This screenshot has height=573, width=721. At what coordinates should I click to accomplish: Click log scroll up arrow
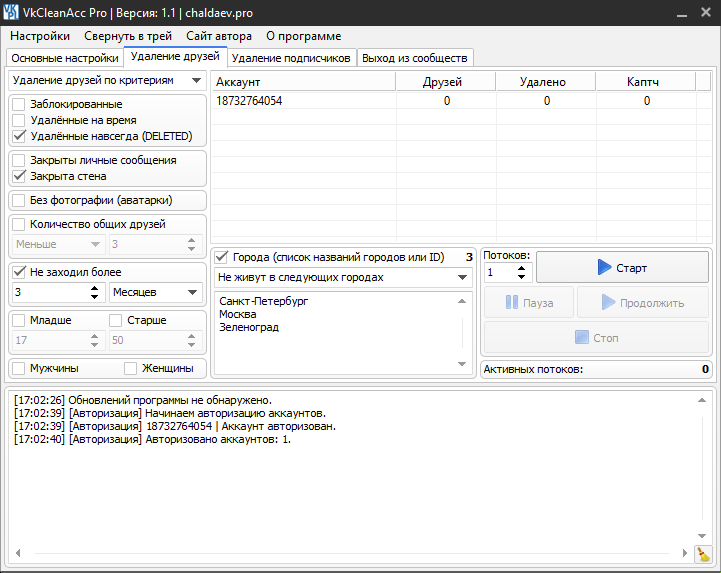point(702,400)
